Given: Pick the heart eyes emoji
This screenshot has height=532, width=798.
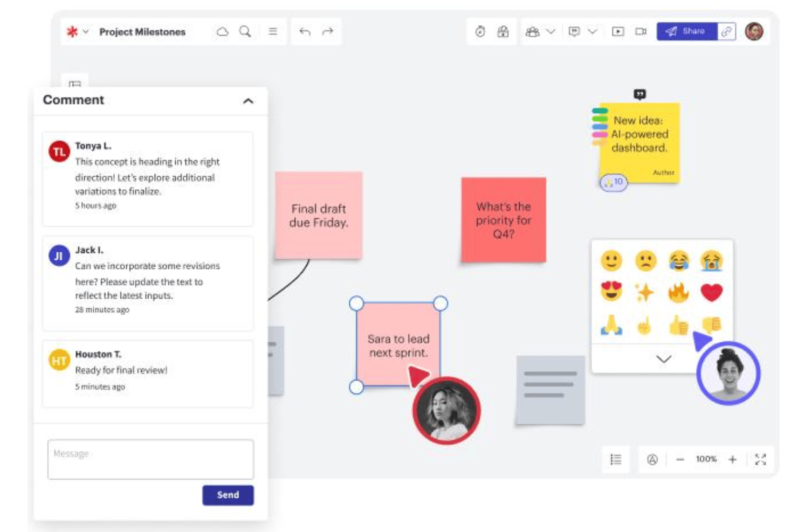Looking at the screenshot, I should click(611, 292).
